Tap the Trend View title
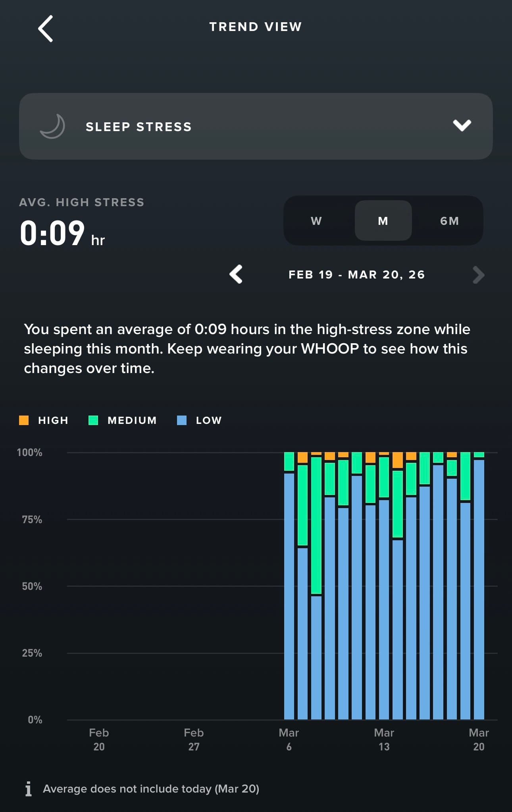The width and height of the screenshot is (512, 812). 256,27
